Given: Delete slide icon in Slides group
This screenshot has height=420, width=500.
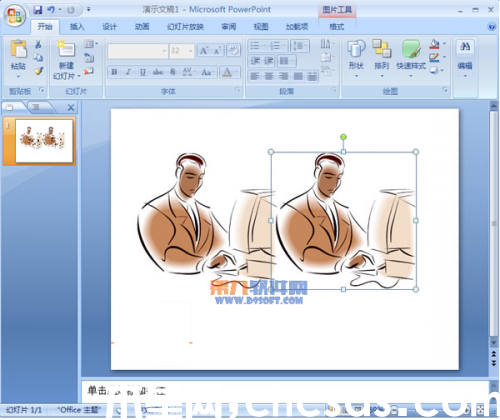Looking at the screenshot, I should (89, 71).
